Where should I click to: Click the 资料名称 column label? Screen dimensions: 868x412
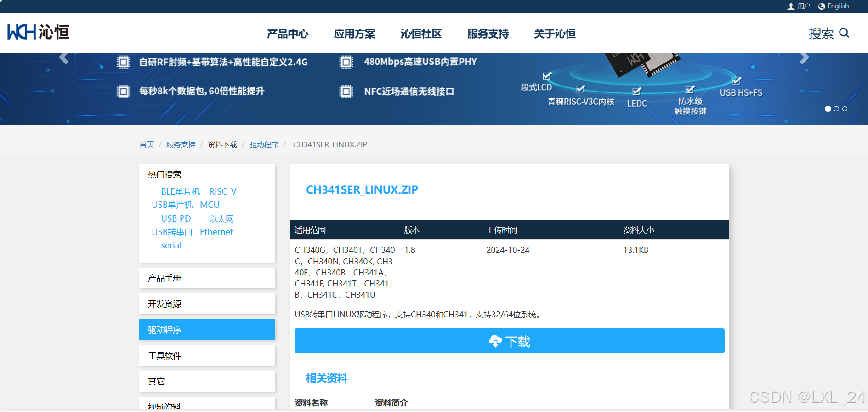tap(311, 403)
